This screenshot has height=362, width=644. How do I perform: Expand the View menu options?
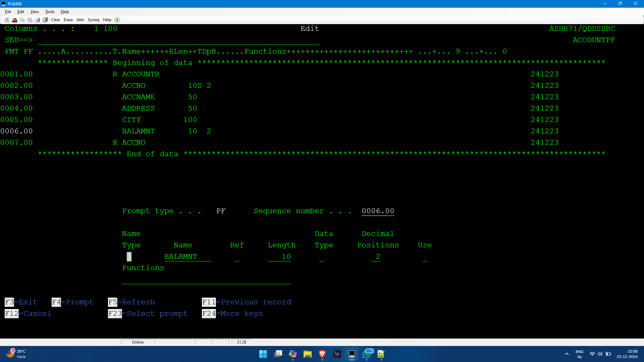(34, 11)
